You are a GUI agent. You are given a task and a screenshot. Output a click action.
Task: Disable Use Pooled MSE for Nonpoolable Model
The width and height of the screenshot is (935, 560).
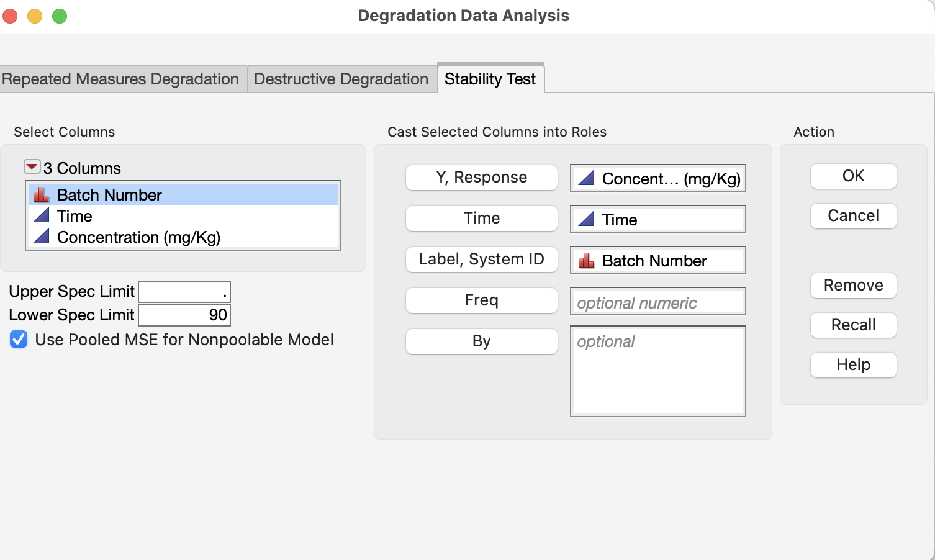coord(18,340)
